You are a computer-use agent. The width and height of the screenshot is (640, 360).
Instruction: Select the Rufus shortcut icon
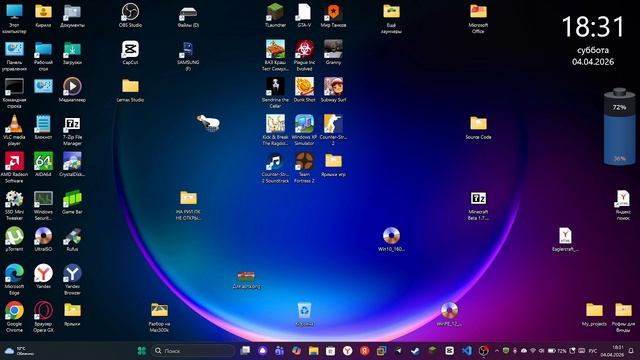(x=72, y=239)
